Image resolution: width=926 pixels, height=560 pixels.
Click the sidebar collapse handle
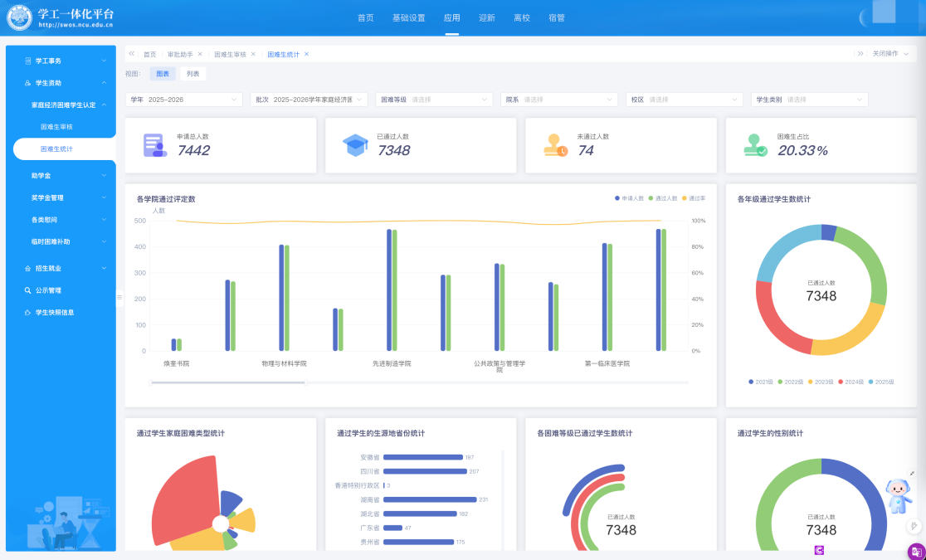tap(119, 297)
